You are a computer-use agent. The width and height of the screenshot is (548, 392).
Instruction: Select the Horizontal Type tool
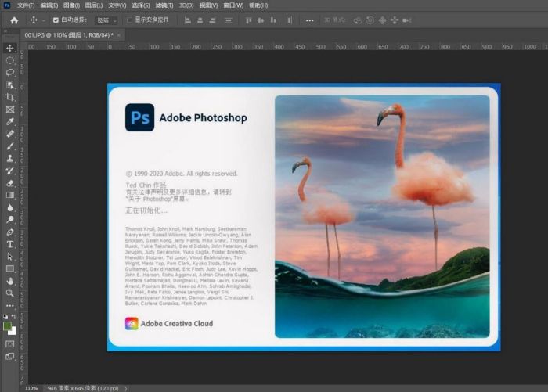[x=10, y=244]
